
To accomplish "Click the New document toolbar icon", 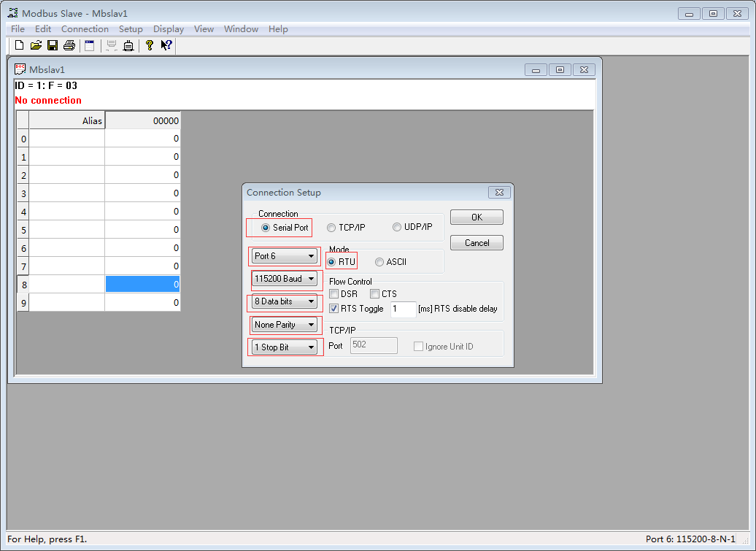I will coord(20,45).
